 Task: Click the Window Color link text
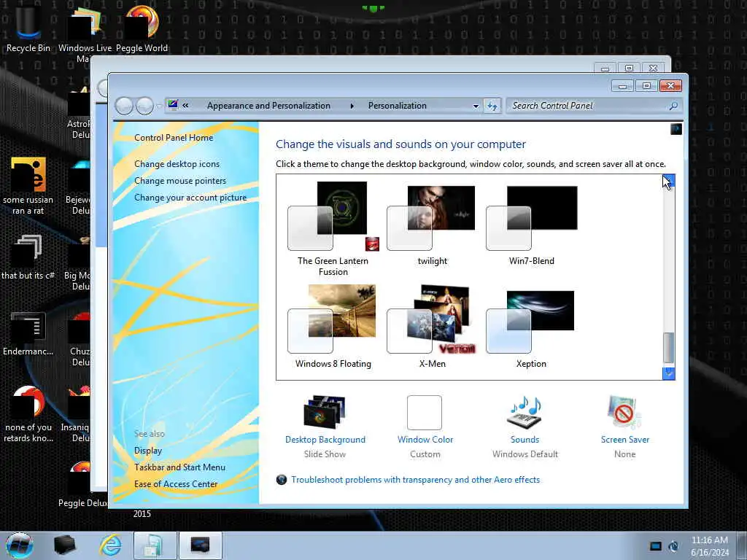pos(425,440)
